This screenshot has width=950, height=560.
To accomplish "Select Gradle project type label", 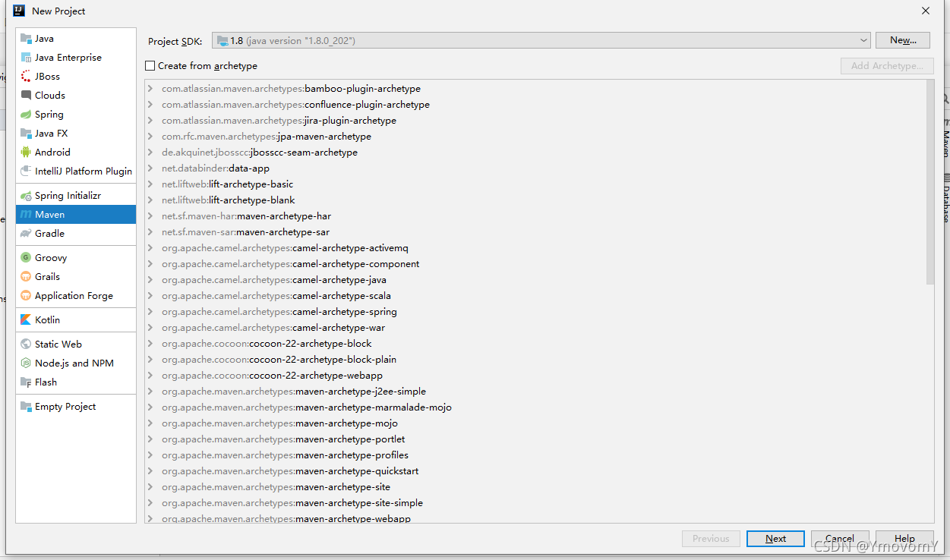I will (x=49, y=234).
